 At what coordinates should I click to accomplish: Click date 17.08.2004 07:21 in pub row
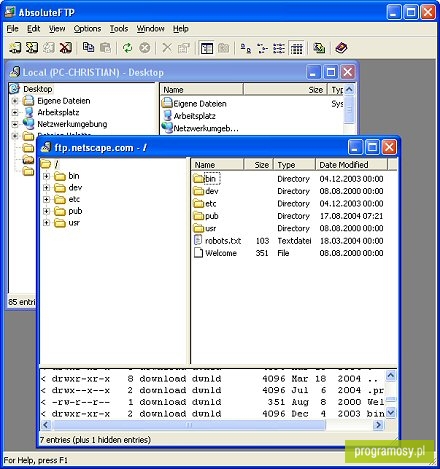coord(351,216)
